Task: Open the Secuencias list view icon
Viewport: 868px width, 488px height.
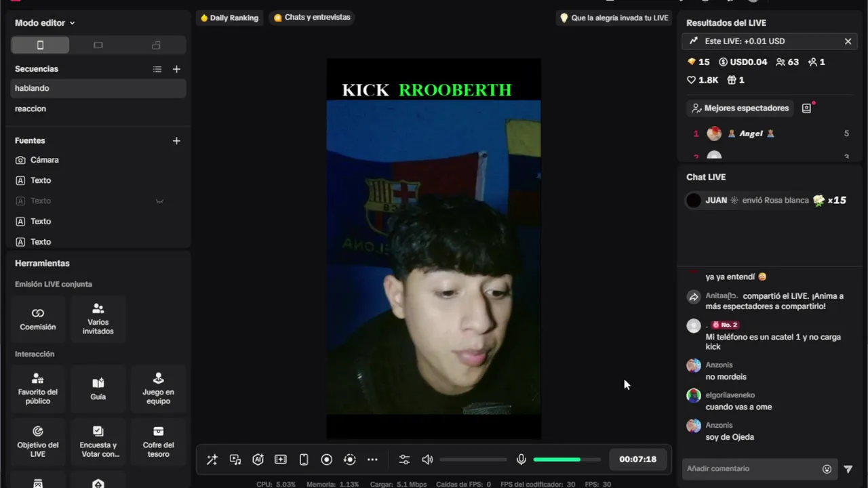Action: point(157,69)
